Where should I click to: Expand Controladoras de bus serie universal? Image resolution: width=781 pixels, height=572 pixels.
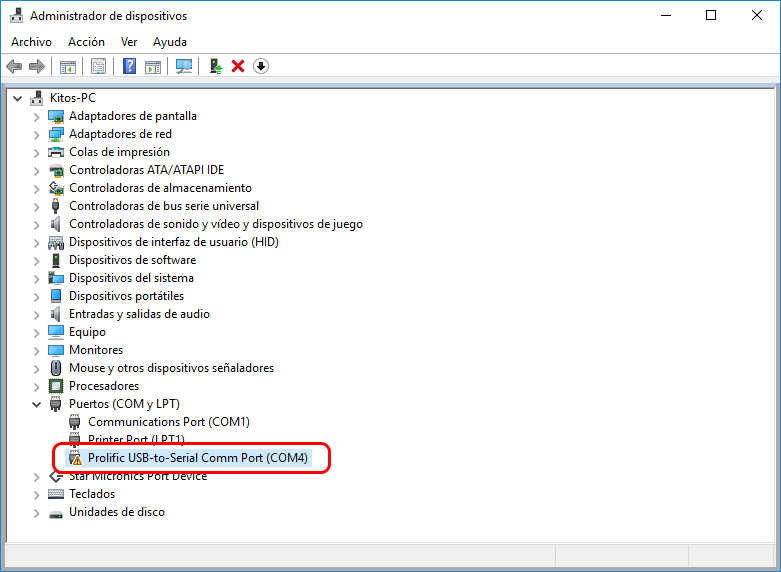pos(36,207)
